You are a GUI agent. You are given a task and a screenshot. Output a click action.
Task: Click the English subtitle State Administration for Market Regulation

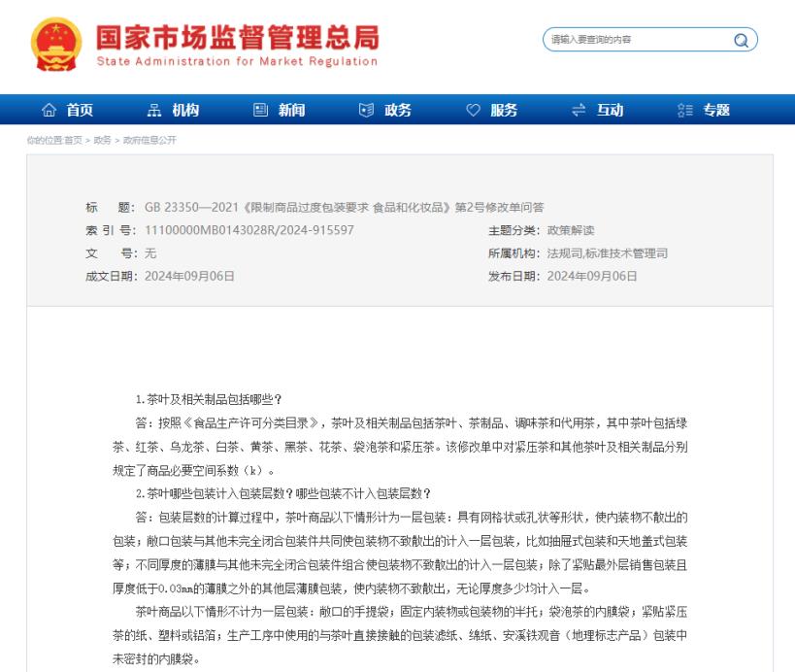coord(237,62)
